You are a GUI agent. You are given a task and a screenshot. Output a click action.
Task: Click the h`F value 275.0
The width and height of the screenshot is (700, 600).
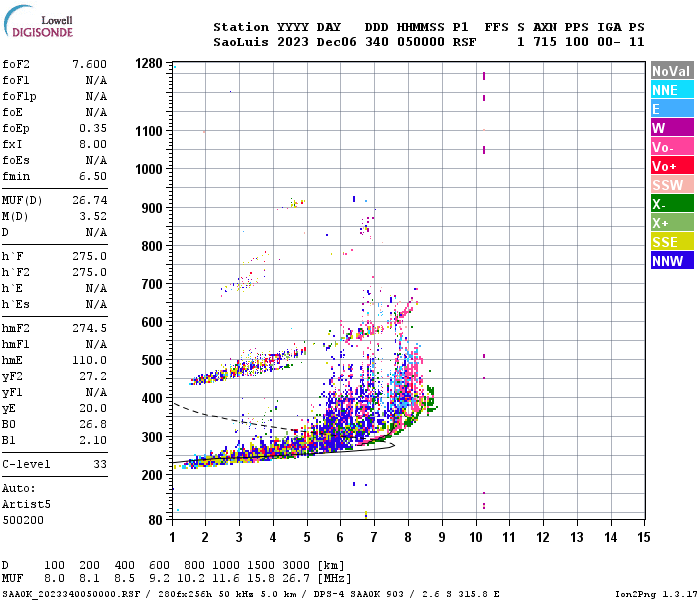90,256
